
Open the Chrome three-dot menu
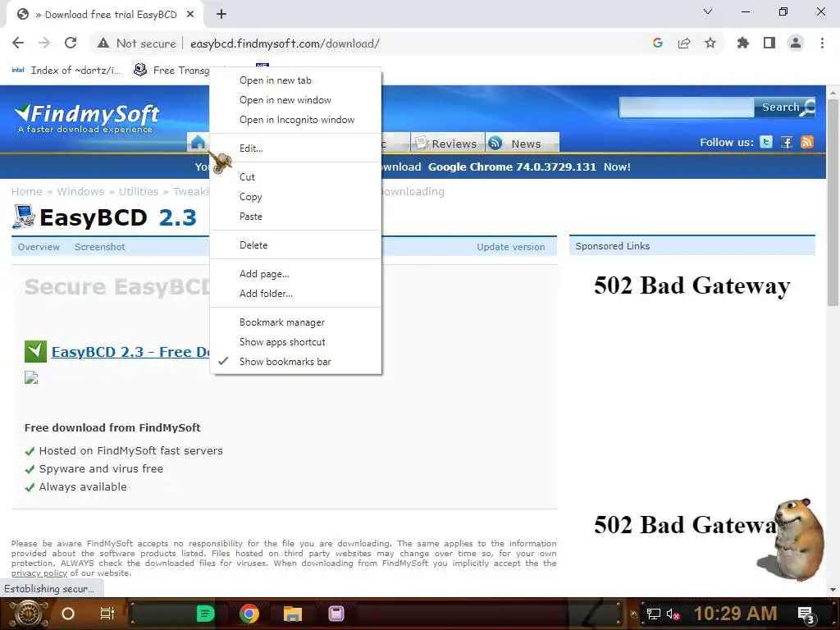[822, 43]
